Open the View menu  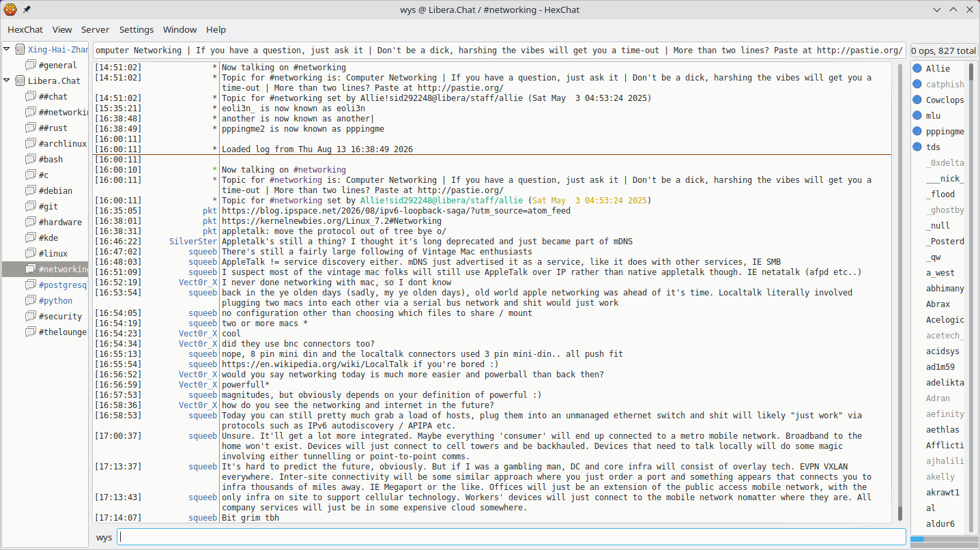click(x=62, y=29)
